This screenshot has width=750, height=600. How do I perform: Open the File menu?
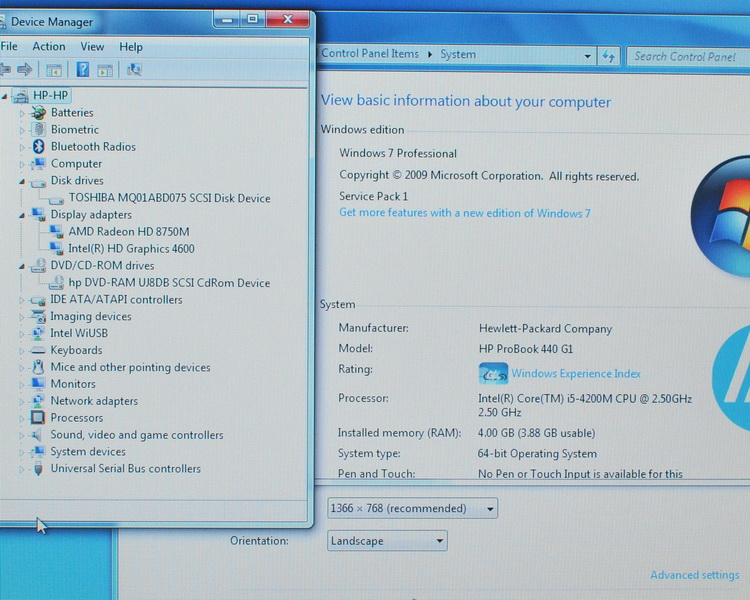tap(9, 46)
